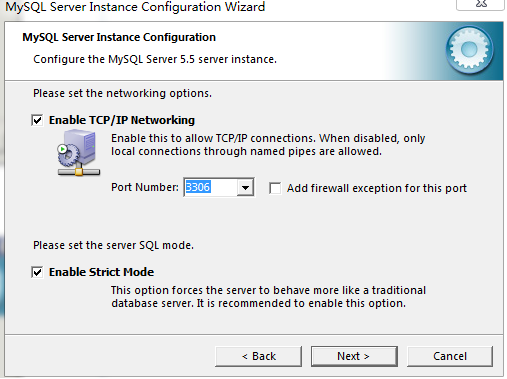Click the MySQL Server Instance Configuration heading
Screen dimensions: 507x379
pyautogui.click(x=119, y=37)
